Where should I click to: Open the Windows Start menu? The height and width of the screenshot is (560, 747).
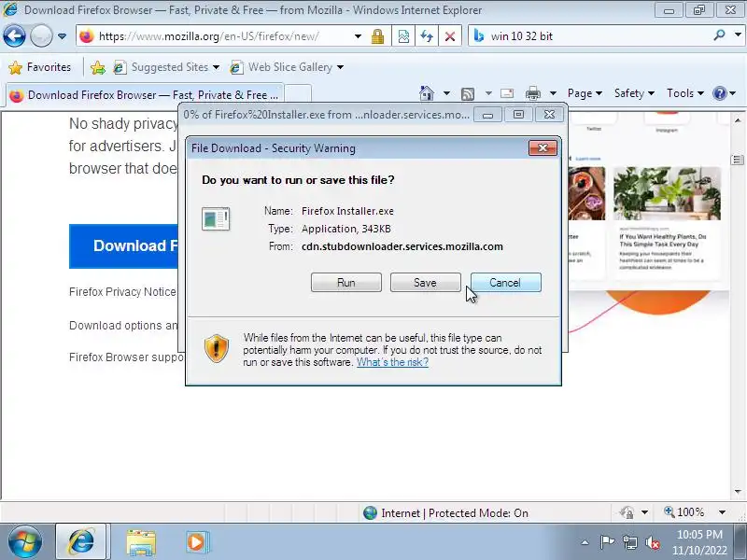[x=25, y=542]
